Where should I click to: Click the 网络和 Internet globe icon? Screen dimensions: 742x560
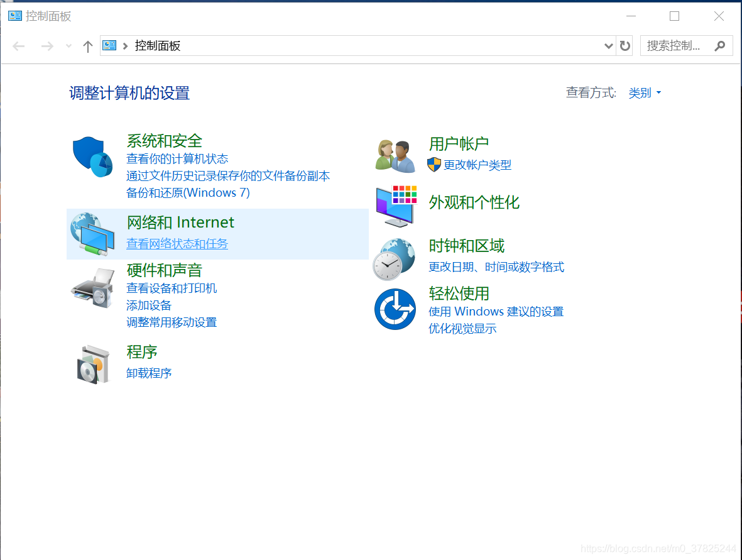[93, 234]
